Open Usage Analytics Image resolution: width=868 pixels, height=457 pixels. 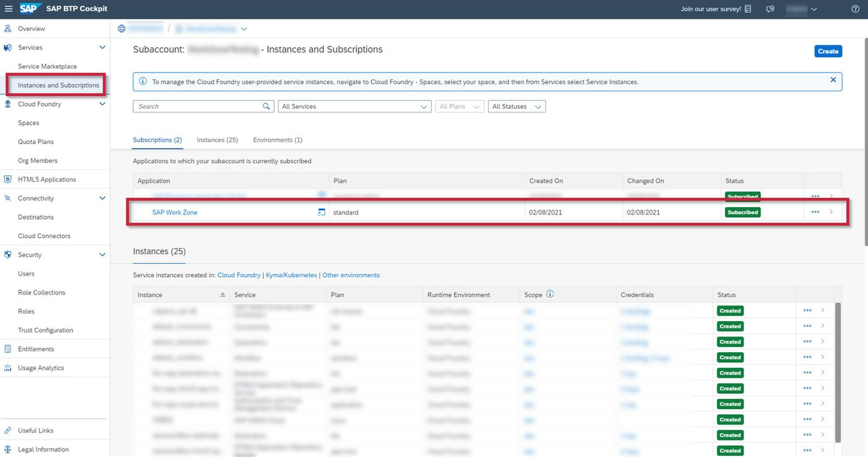point(41,368)
